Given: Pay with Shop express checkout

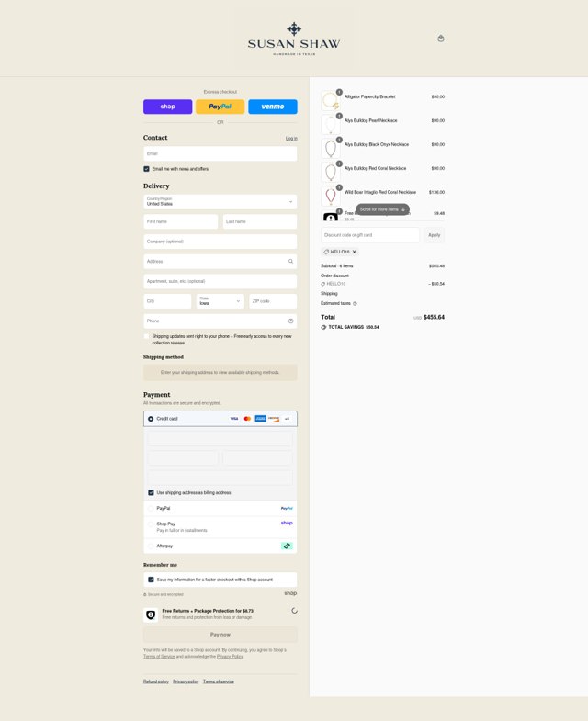Looking at the screenshot, I should pyautogui.click(x=167, y=107).
